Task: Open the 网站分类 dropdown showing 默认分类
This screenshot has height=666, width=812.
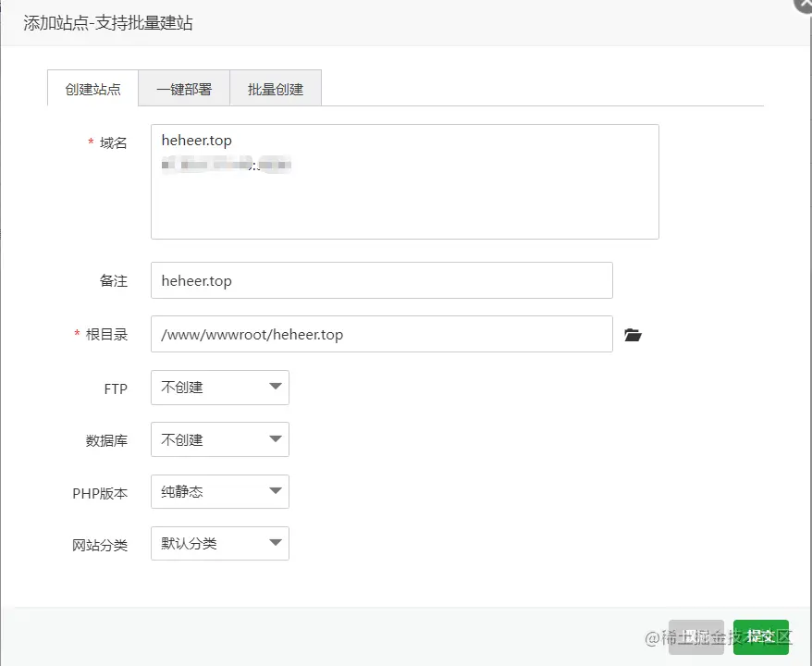Action: (x=220, y=543)
